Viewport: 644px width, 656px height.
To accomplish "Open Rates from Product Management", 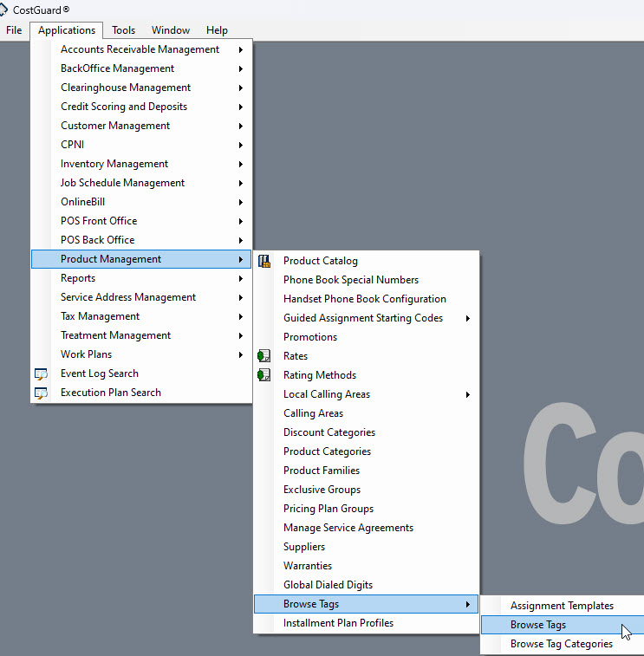I will 366,356.
